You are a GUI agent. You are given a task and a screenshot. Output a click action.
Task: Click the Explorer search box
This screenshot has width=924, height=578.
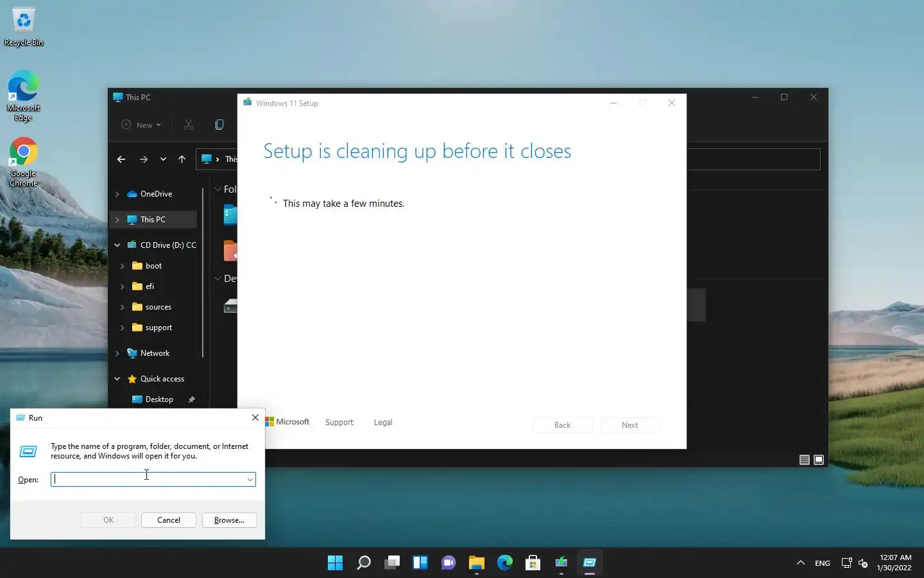point(753,159)
